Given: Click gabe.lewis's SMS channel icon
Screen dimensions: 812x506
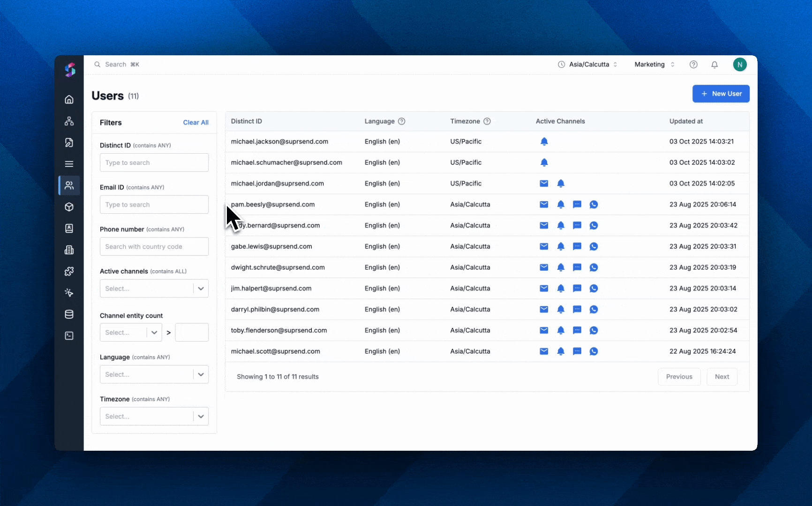Looking at the screenshot, I should tap(577, 246).
